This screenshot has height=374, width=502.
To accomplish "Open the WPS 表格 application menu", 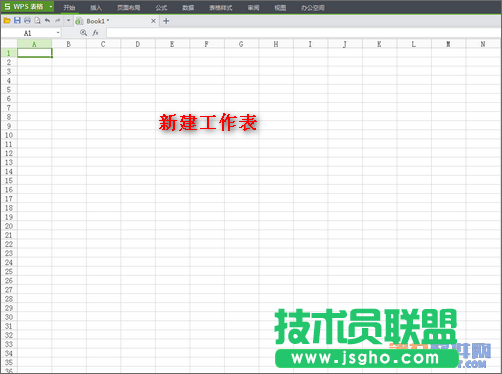I will (27, 7).
